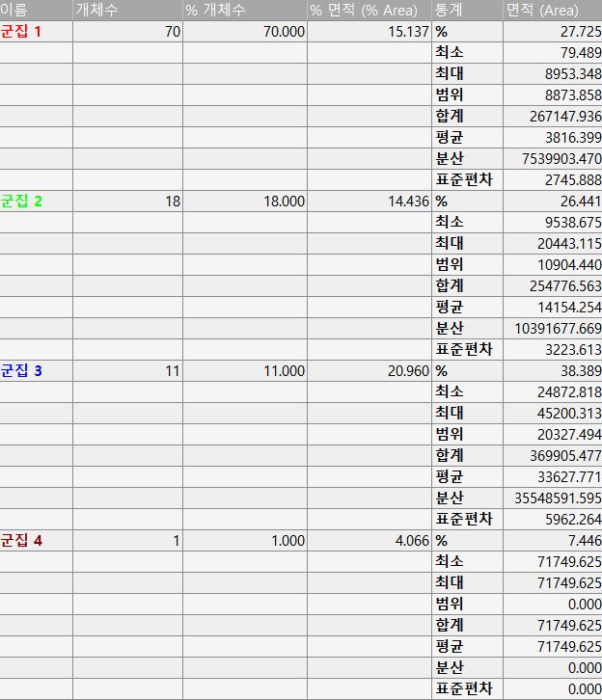The height and width of the screenshot is (700, 602).
Task: Click 표준편차 label in 군집 1 block
Action: [x=464, y=179]
